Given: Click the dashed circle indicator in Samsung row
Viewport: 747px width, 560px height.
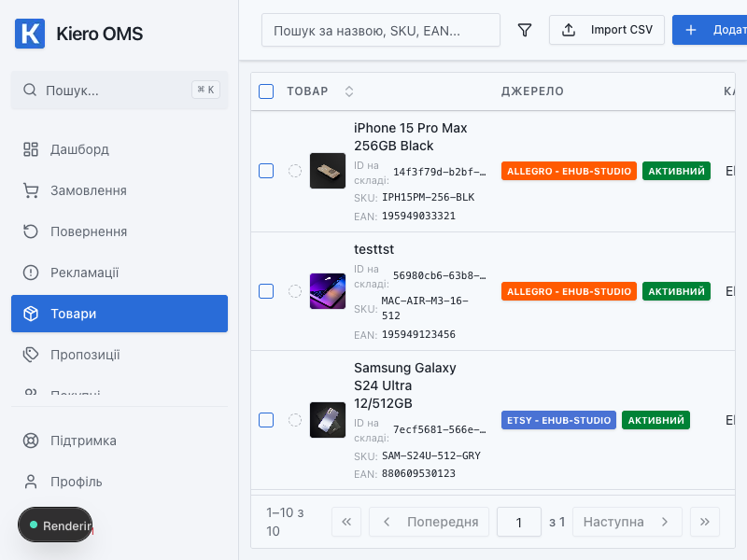Looking at the screenshot, I should pyautogui.click(x=295, y=420).
